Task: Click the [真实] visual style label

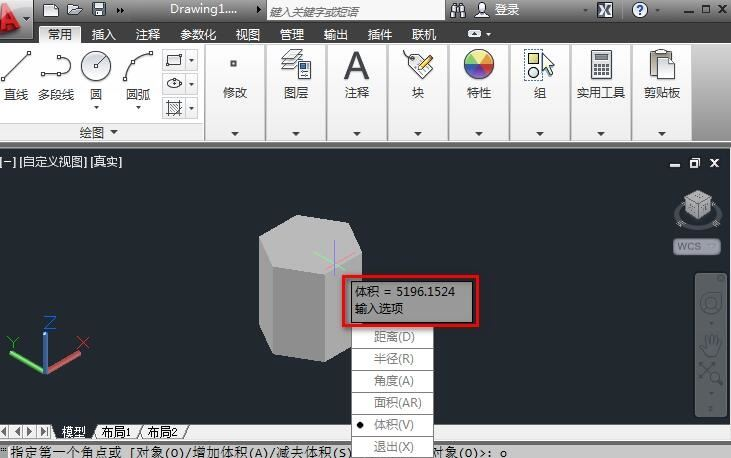Action: point(106,162)
